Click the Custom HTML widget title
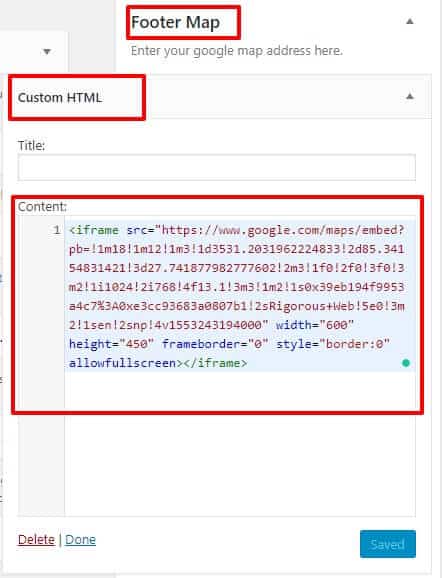Image resolution: width=442 pixels, height=578 pixels. pyautogui.click(x=60, y=98)
